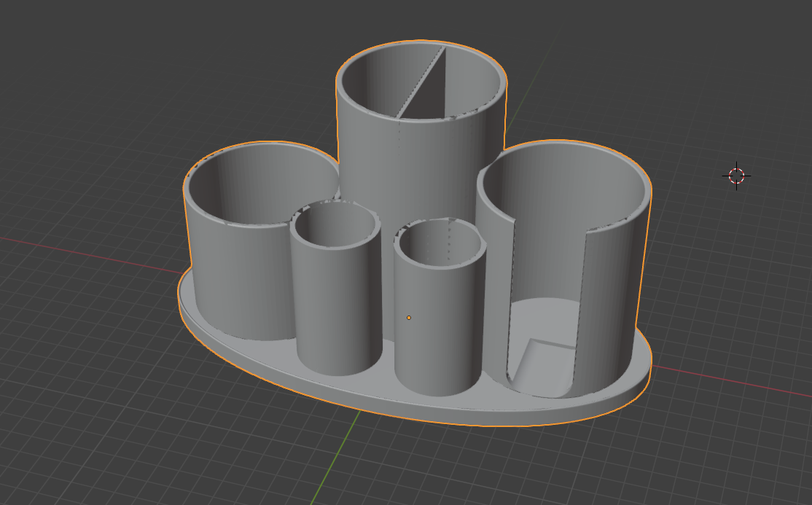Click the 3D cursor crosshair in viewport
Screen dimensions: 812x505
point(736,176)
